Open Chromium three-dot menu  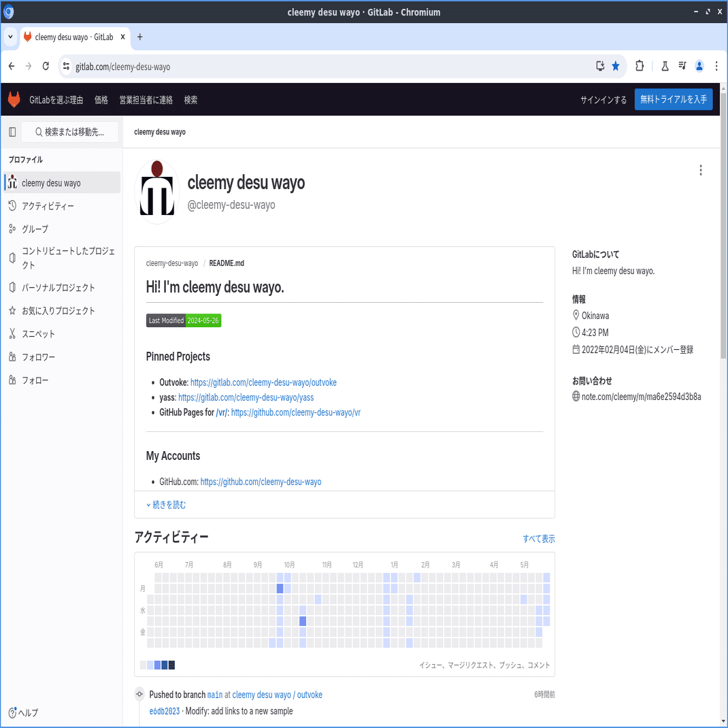pos(716,67)
